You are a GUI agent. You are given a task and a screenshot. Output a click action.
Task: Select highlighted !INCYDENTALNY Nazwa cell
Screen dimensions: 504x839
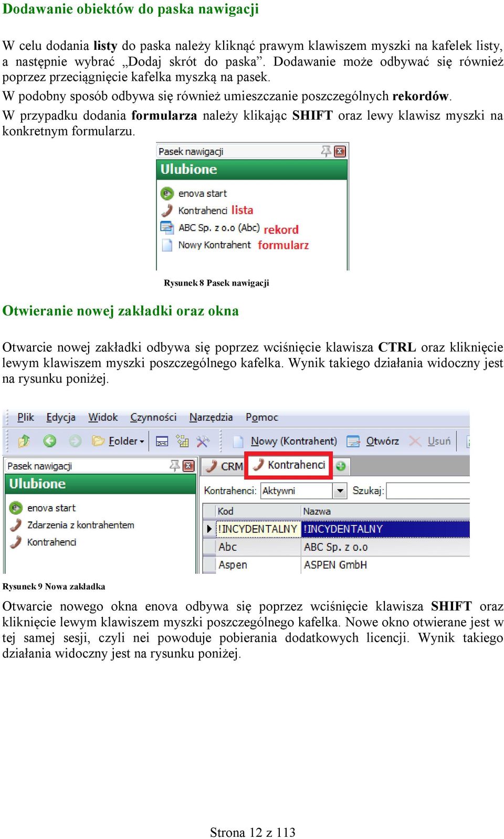pyautogui.click(x=385, y=529)
